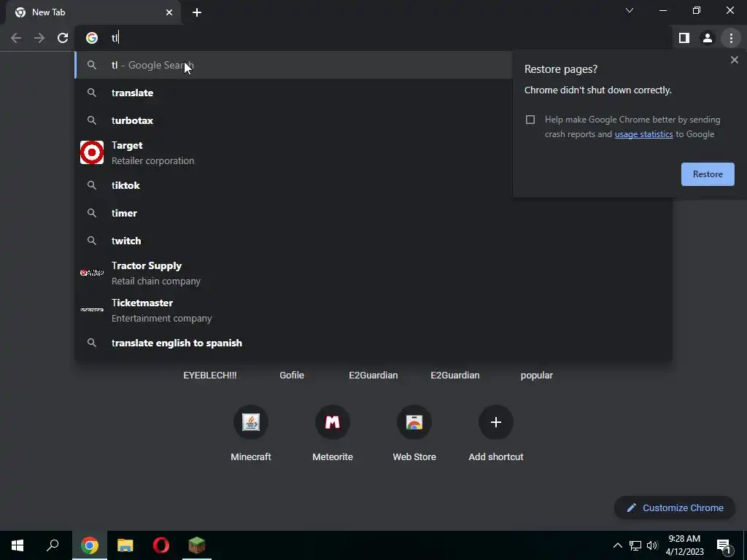Open a new tab with plus button
This screenshot has width=747, height=560.
pos(197,12)
